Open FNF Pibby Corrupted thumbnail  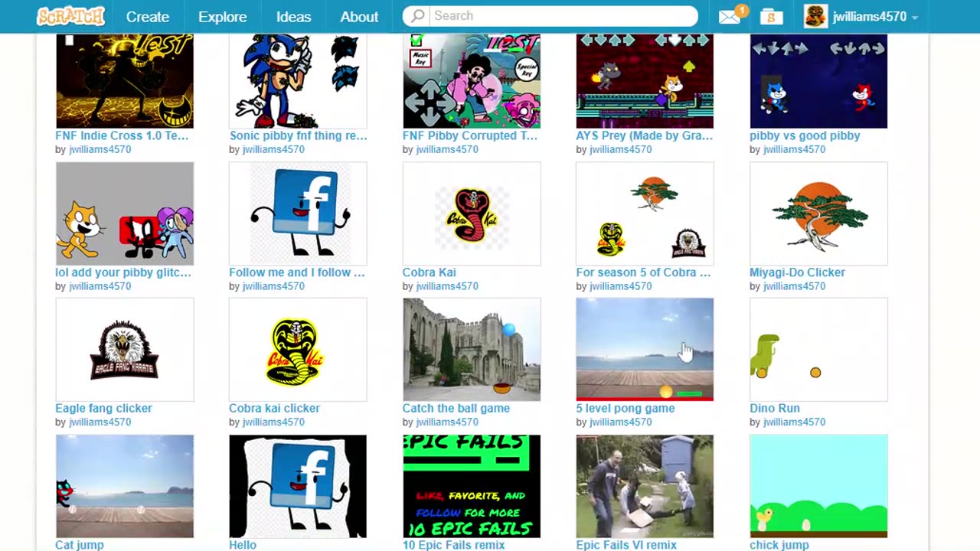472,81
